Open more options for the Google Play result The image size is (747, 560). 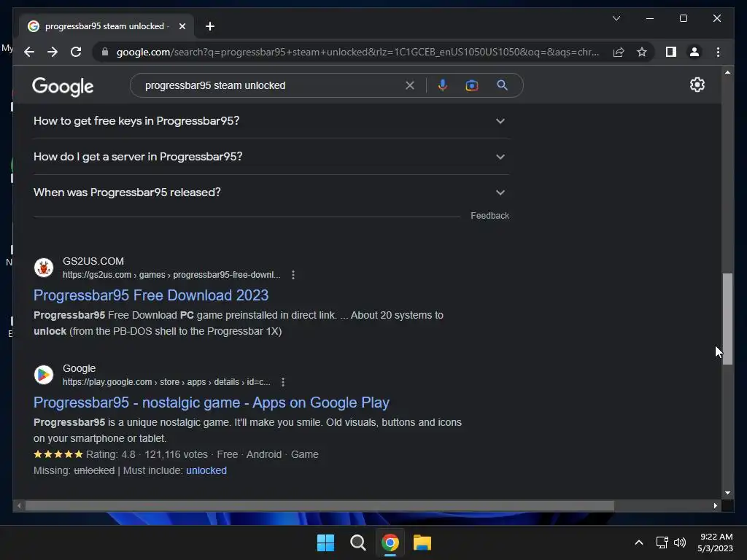coord(283,382)
